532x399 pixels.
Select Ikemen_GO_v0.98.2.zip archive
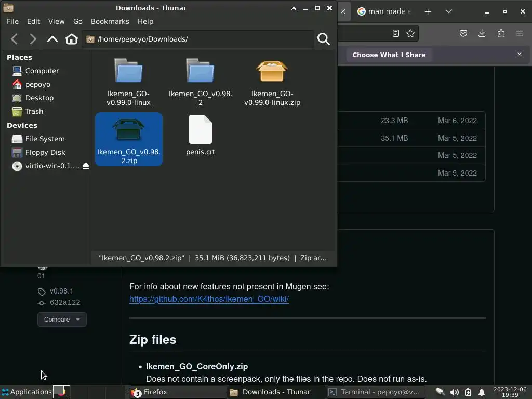[x=129, y=139]
